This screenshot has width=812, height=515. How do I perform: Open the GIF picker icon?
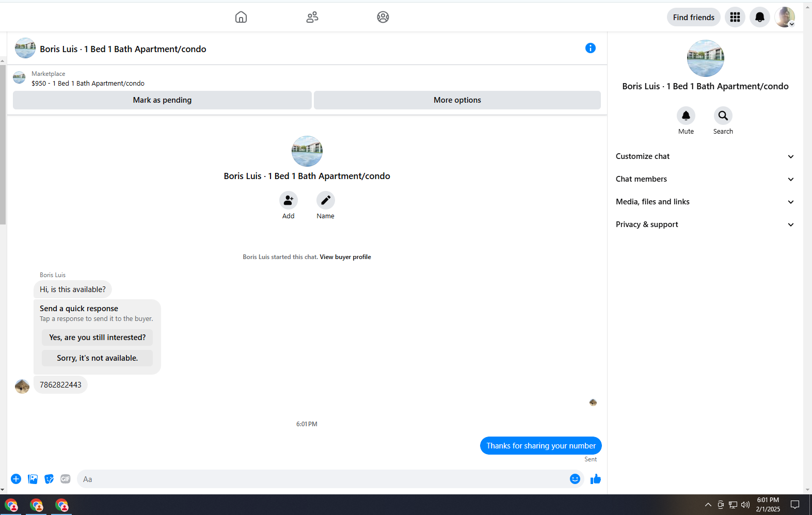click(x=66, y=479)
